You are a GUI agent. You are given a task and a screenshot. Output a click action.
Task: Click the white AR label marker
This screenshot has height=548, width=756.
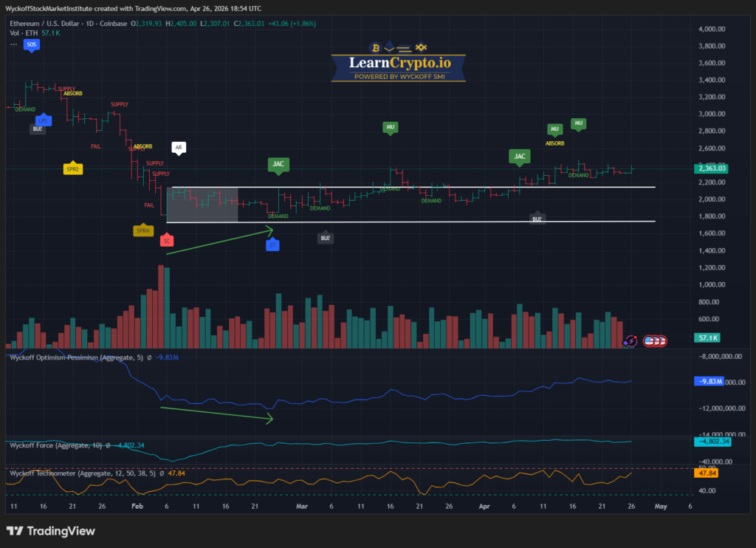coord(178,148)
